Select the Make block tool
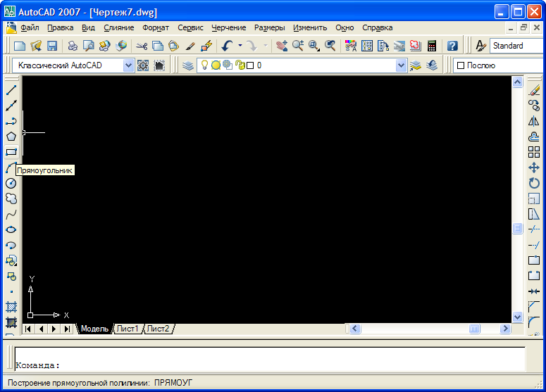The height and width of the screenshot is (392, 546). (x=11, y=276)
